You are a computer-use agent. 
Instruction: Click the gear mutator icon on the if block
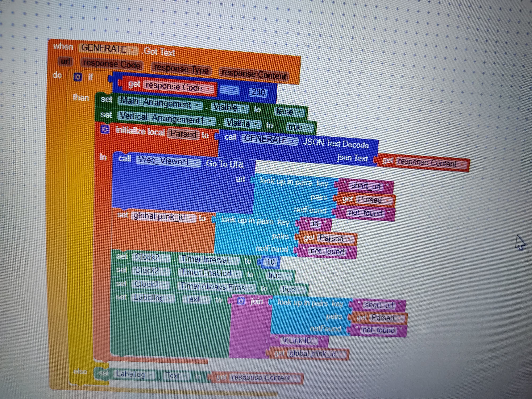(78, 77)
